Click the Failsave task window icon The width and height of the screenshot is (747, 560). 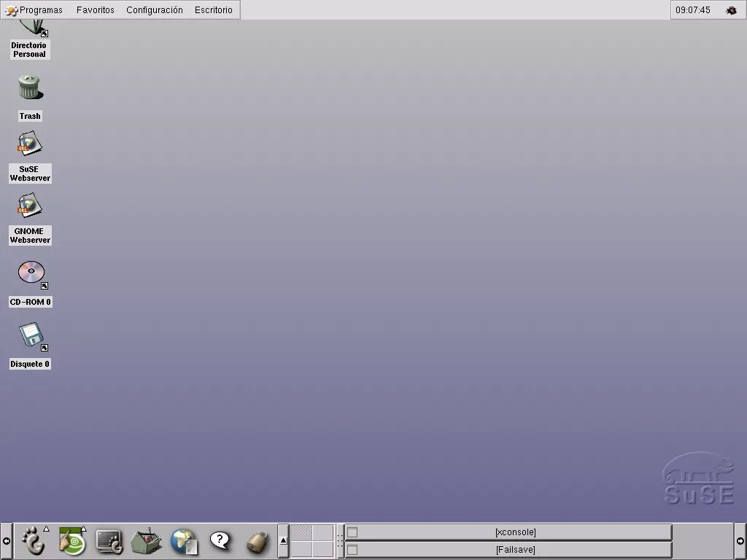pyautogui.click(x=352, y=550)
